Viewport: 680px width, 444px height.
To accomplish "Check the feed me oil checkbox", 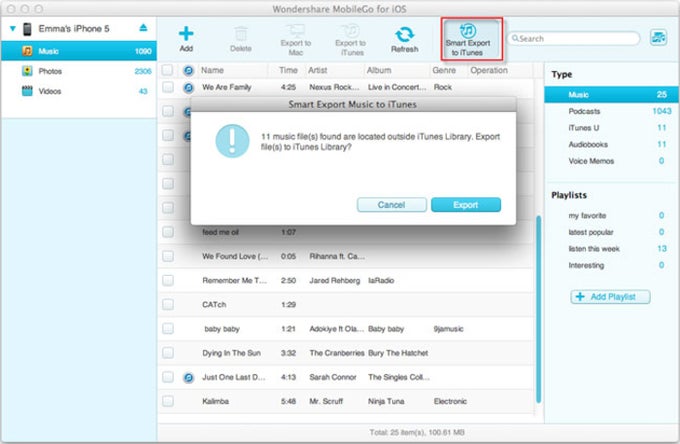I will click(168, 232).
